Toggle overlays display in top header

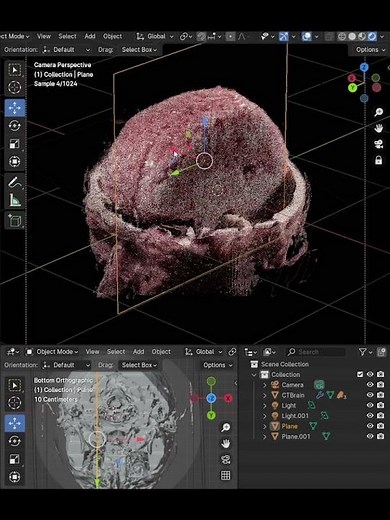click(306, 36)
